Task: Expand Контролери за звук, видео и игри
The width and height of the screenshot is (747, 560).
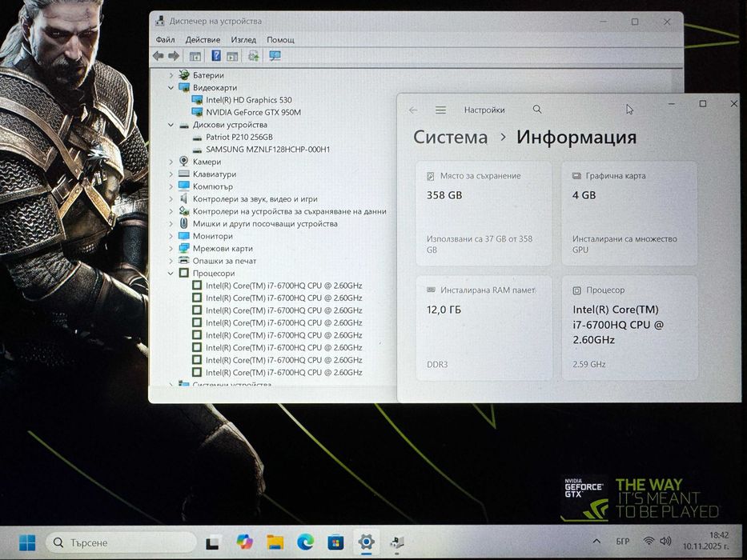Action: [171, 199]
